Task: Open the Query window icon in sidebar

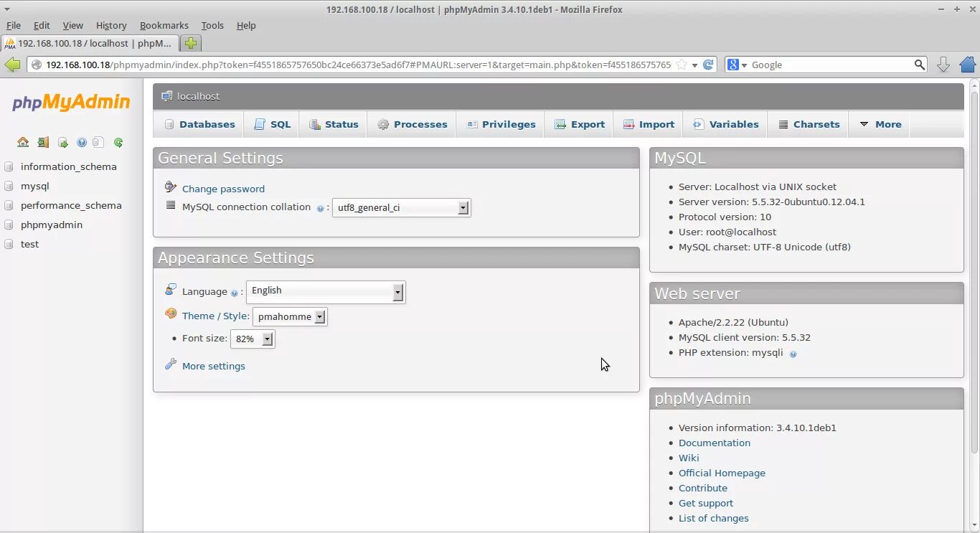Action: [62, 143]
